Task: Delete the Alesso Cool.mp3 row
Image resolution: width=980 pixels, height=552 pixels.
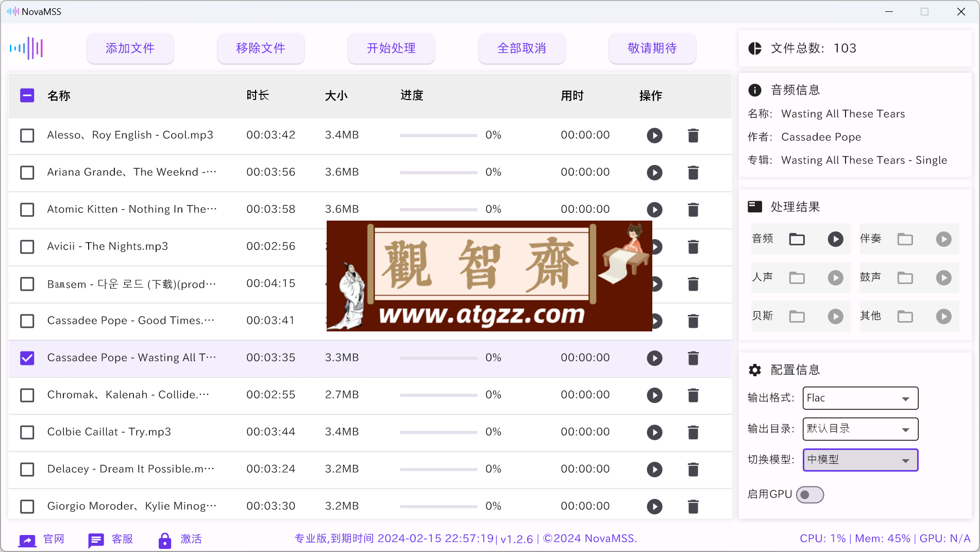Action: [x=693, y=136]
